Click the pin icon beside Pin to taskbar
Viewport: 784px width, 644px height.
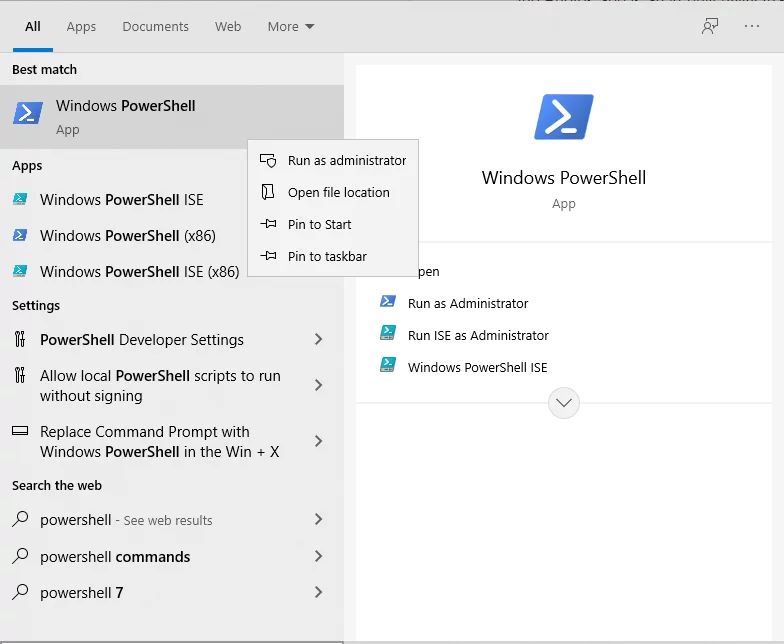coord(268,256)
